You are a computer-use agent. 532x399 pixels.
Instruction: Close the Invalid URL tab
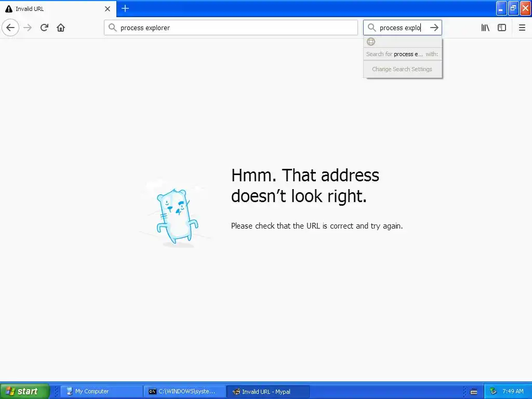coord(107,9)
